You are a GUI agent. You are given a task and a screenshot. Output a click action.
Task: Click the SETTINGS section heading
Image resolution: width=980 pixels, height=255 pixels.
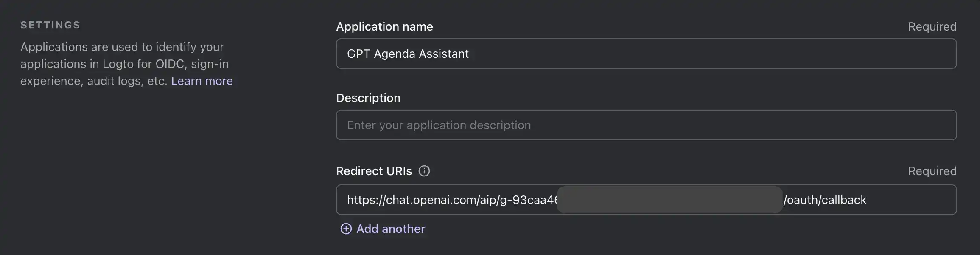pyautogui.click(x=50, y=25)
